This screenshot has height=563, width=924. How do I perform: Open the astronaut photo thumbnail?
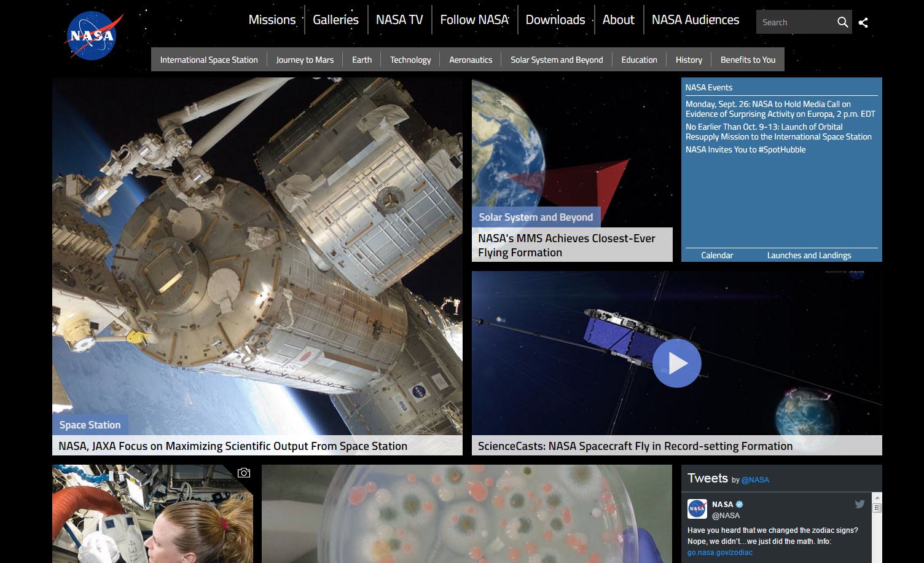[152, 514]
